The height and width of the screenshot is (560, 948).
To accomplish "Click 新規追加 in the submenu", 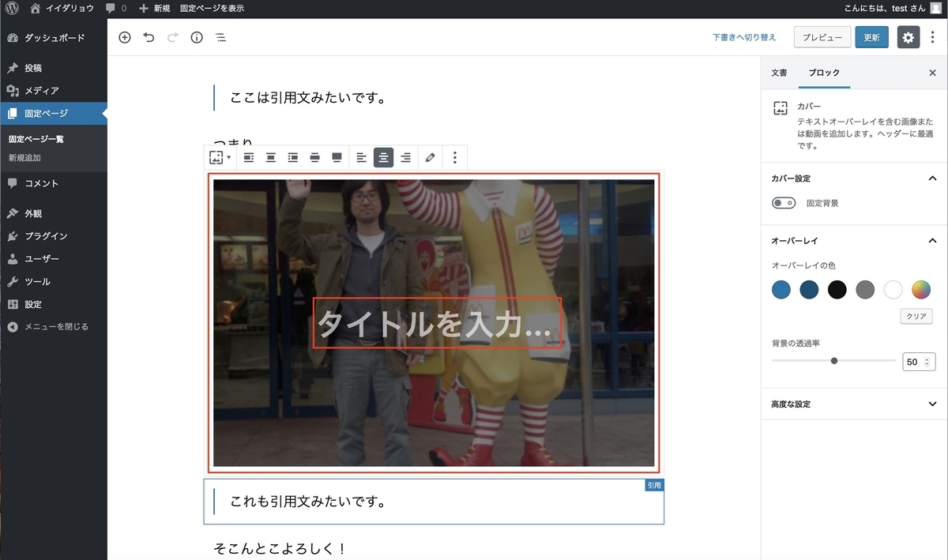I will tap(24, 158).
